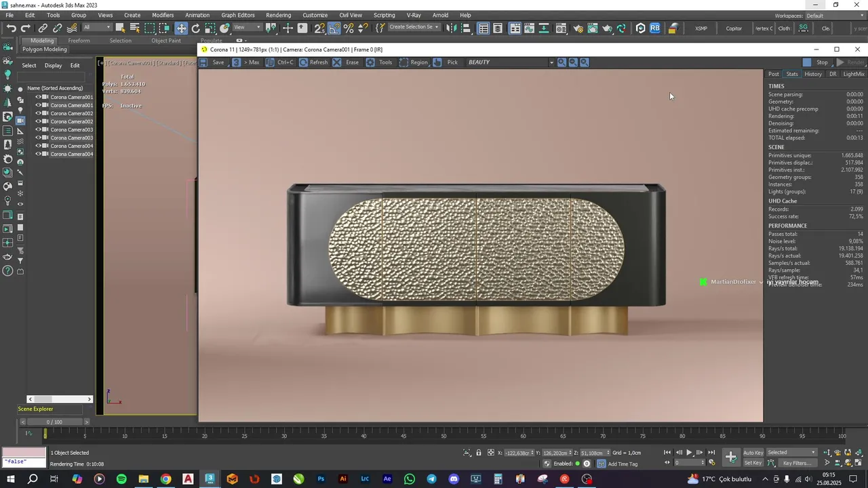Viewport: 868px width, 488px height.
Task: Open the Graph Editors menu
Action: point(237,15)
